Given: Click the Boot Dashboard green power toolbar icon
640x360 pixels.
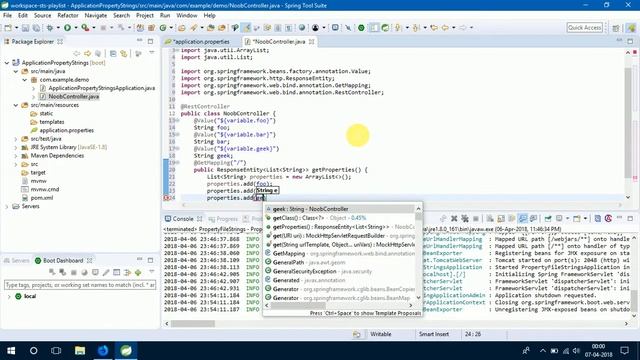Looking at the screenshot, I should [361, 28].
